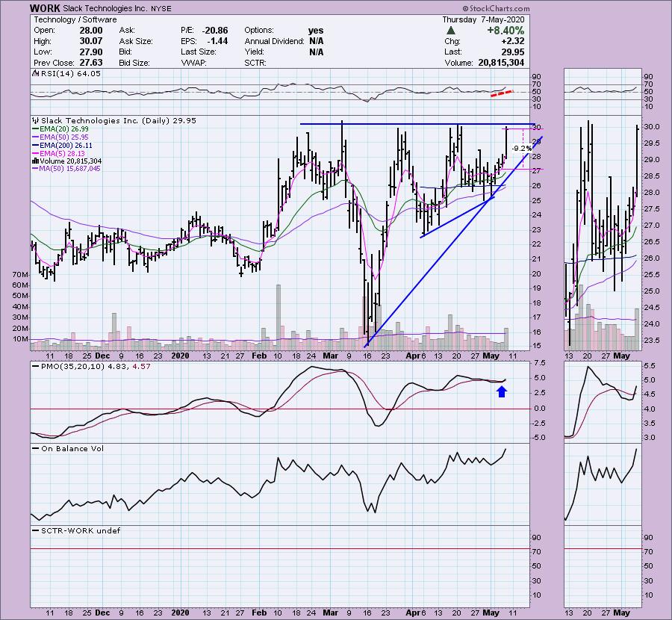The image size is (672, 620).
Task: Select the High price value 30.07
Action: pyautogui.click(x=91, y=41)
